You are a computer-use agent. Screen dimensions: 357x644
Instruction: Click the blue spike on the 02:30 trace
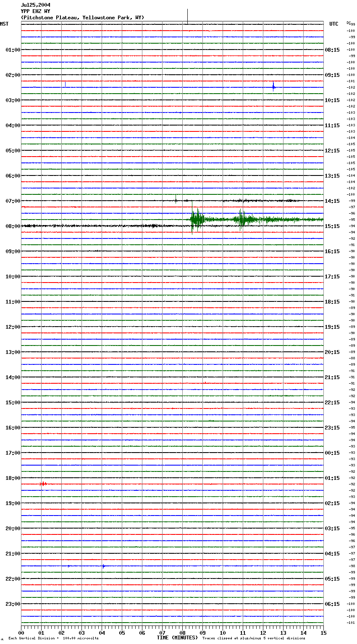point(273,86)
